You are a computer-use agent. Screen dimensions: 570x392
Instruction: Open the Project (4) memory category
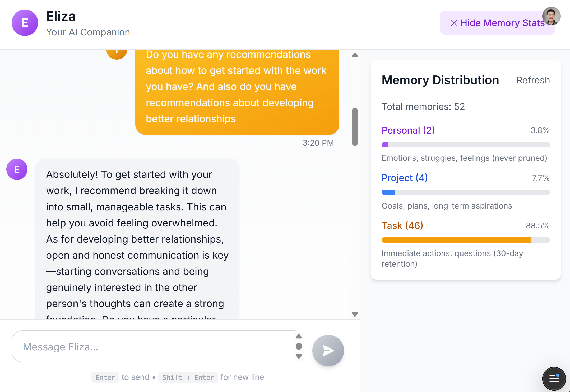404,178
